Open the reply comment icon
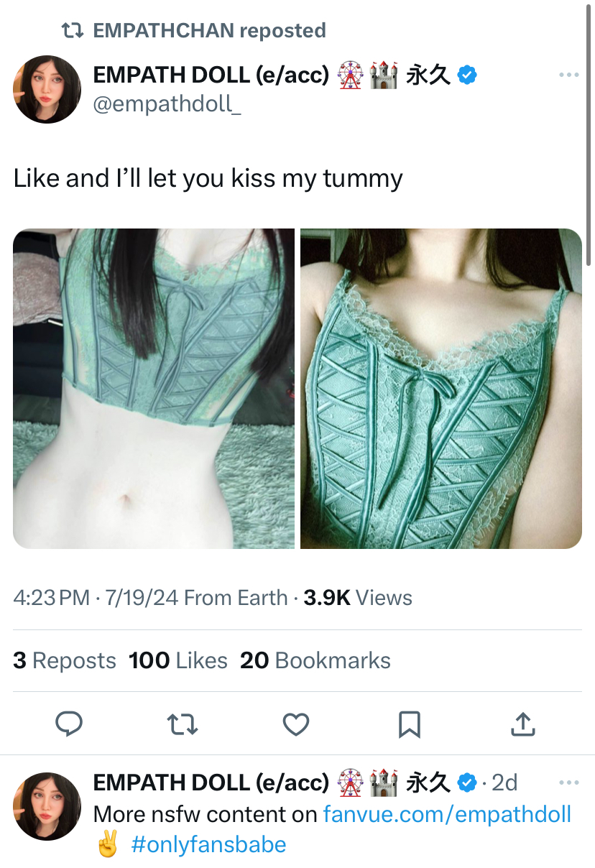The image size is (595, 868). 69,724
